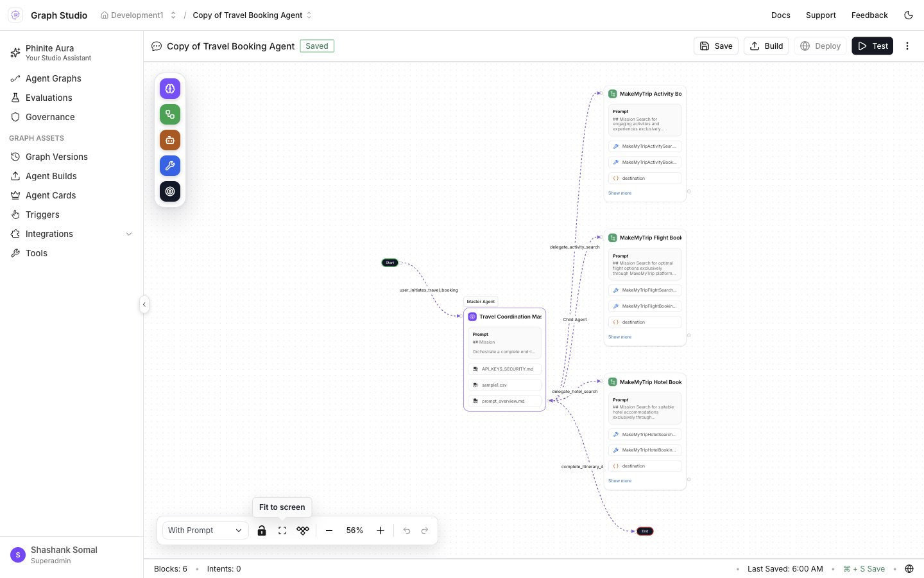This screenshot has width=924, height=578.
Task: Click the fit to screen icon
Action: pyautogui.click(x=282, y=530)
